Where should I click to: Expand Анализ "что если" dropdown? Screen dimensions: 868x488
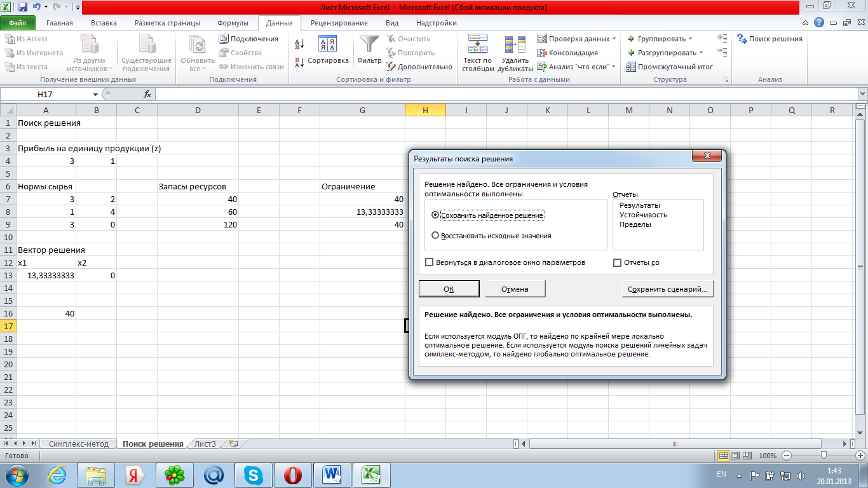point(613,67)
